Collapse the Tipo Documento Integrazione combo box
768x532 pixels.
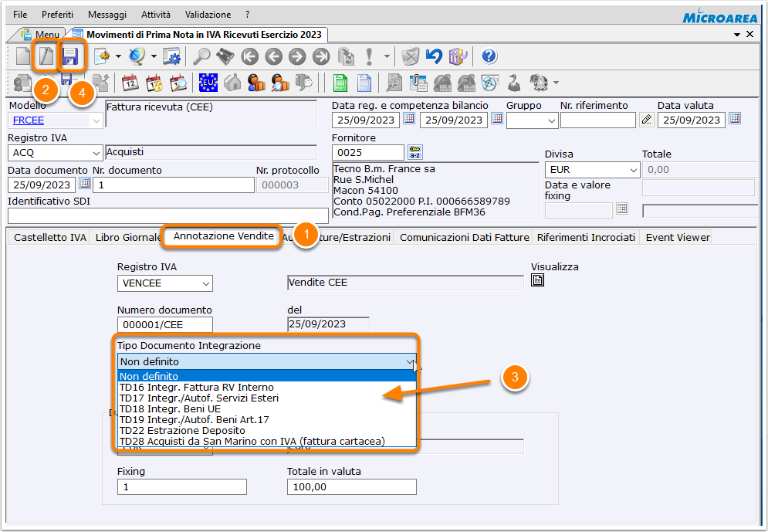click(411, 361)
